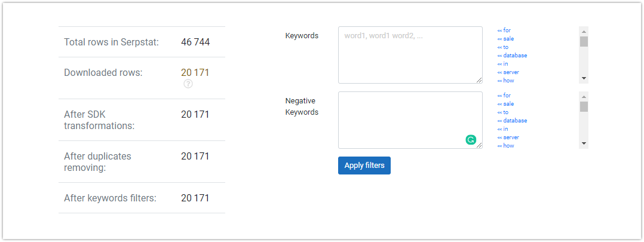
Task: Add 'for' to Keywords list
Action: coord(504,30)
